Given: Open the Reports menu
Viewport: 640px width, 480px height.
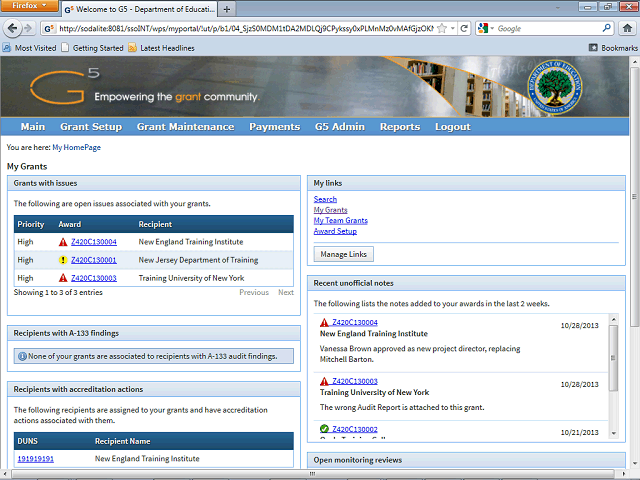Looking at the screenshot, I should click(400, 127).
